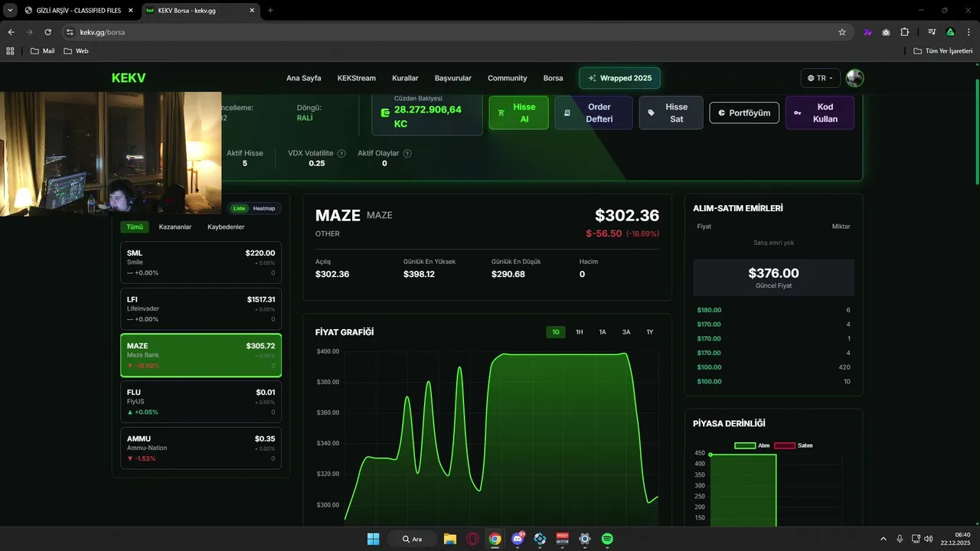Select the MAZE Maze Bank stock card
The width and height of the screenshot is (980, 551).
(201, 355)
